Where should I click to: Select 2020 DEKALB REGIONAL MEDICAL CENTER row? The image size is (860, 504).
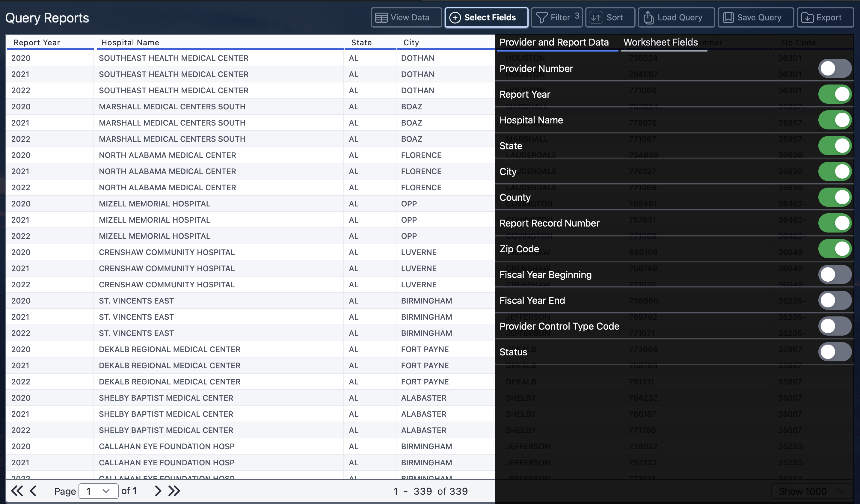(251, 349)
